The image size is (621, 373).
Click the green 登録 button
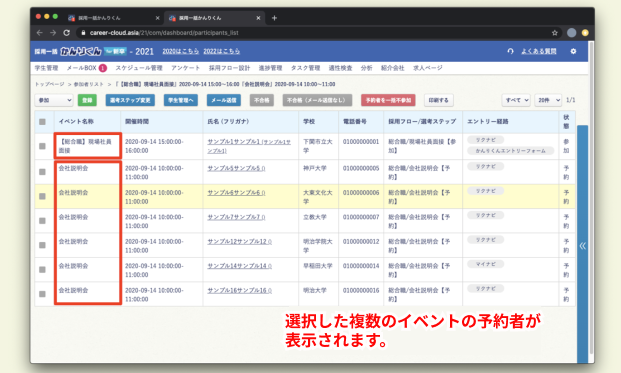click(x=87, y=100)
